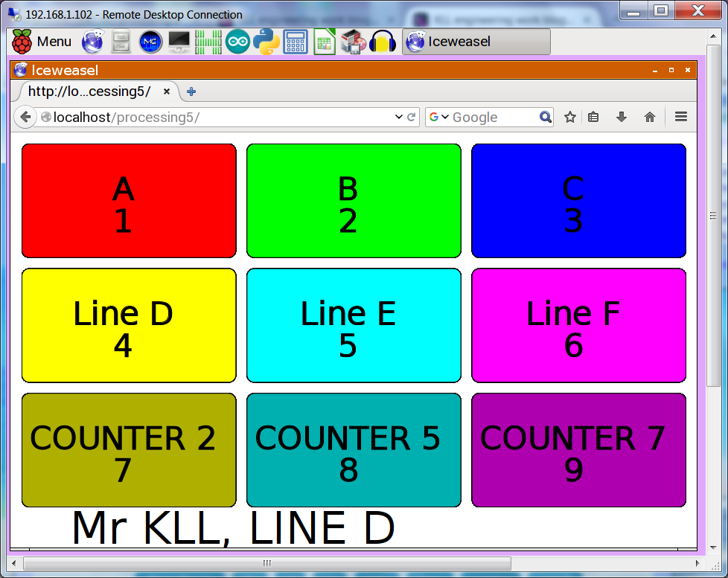Reload the page with the refresh icon
This screenshot has width=728, height=578.
411,117
